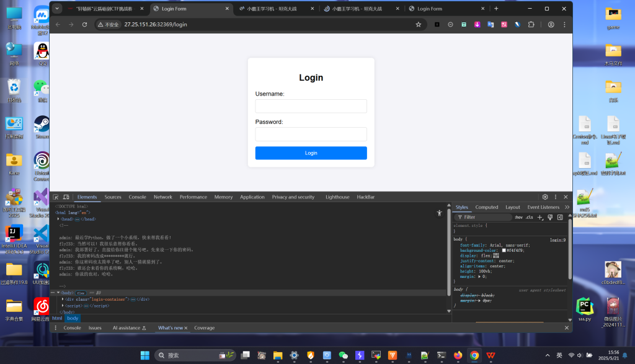Screen dimensions: 635x364
Task: Open WeChat from the taskbar
Action: pyautogui.click(x=344, y=355)
